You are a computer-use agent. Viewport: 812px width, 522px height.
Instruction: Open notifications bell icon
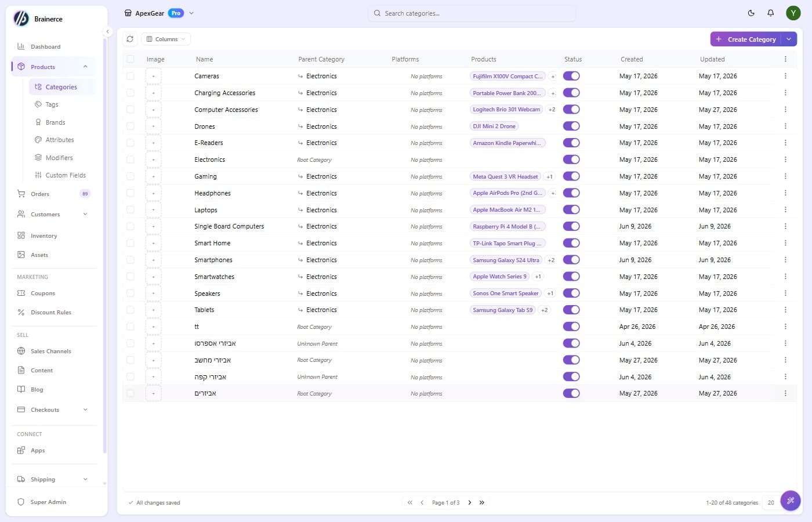(771, 13)
